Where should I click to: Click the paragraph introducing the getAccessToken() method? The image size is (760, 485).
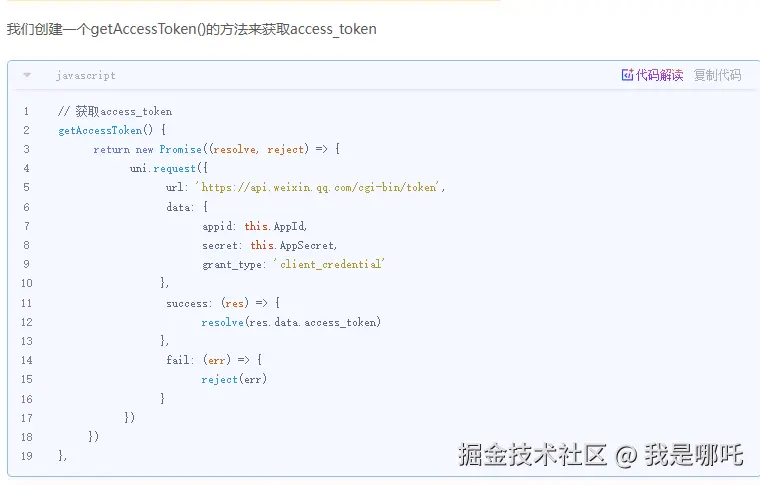coord(192,29)
